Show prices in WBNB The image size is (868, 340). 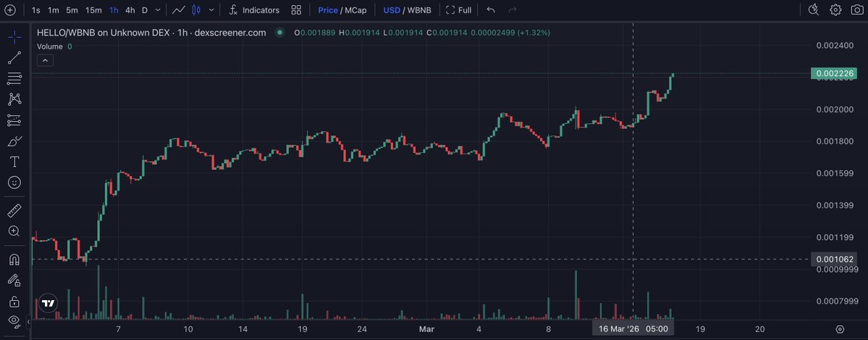point(419,10)
